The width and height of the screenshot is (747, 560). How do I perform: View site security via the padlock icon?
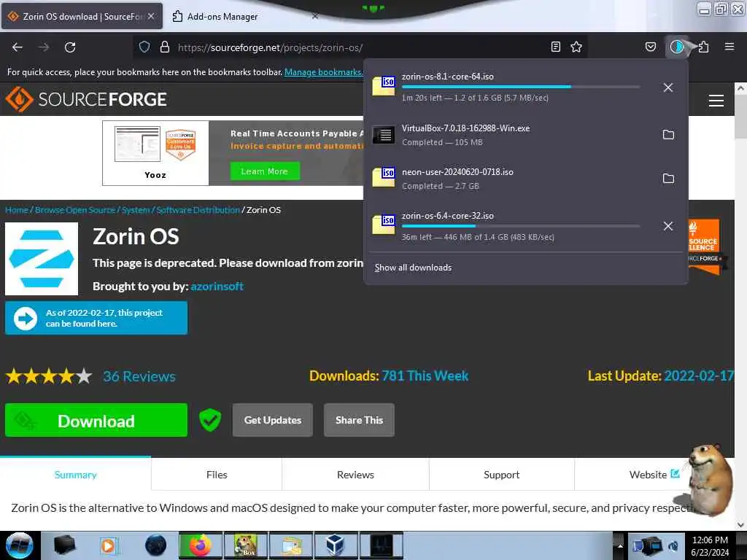coord(165,47)
